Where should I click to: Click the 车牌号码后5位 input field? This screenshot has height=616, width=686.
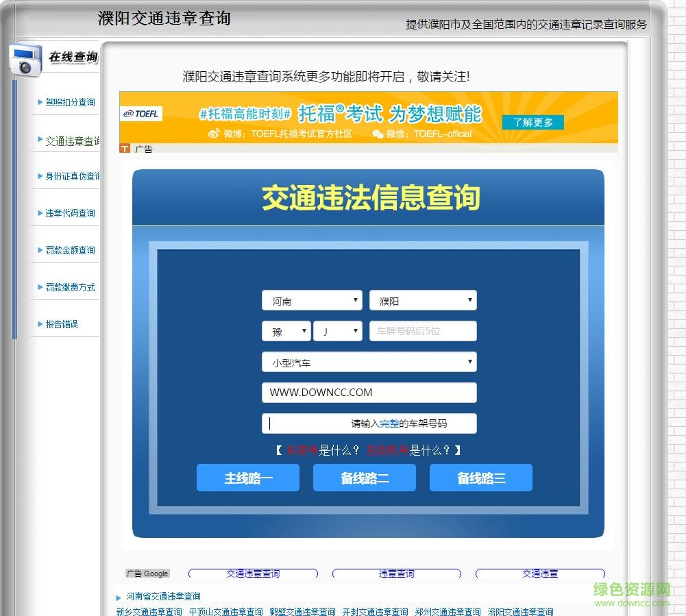423,331
